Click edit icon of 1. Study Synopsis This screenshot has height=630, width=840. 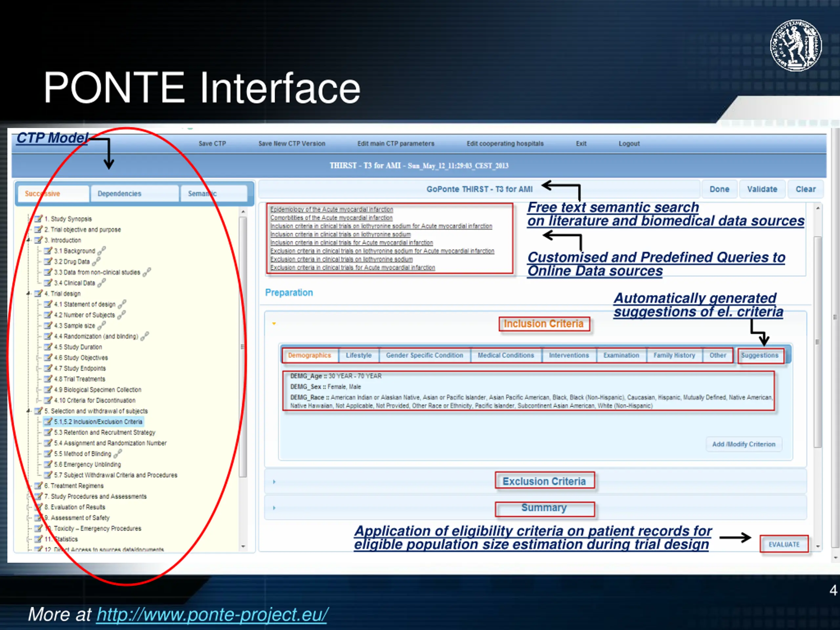click(x=38, y=219)
